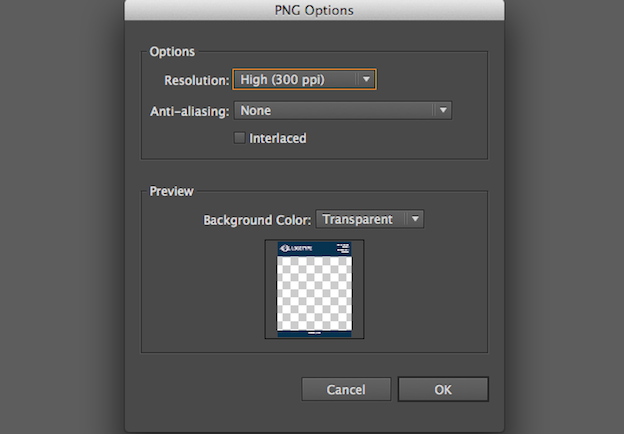Viewport: 624px width, 434px height.
Task: Click the Options group heading
Action: point(172,51)
